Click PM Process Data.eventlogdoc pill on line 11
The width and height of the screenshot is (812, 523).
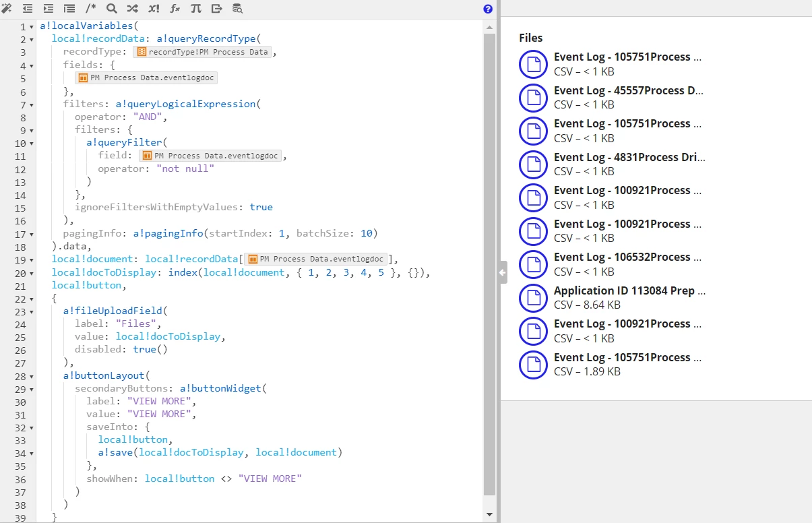(210, 156)
